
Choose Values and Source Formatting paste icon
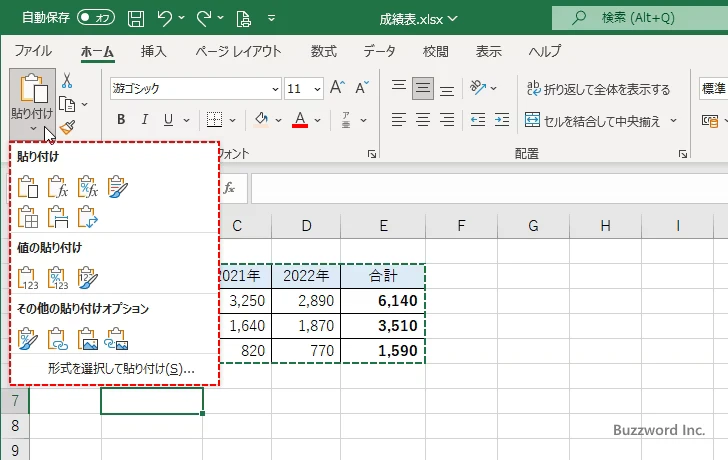(88, 278)
